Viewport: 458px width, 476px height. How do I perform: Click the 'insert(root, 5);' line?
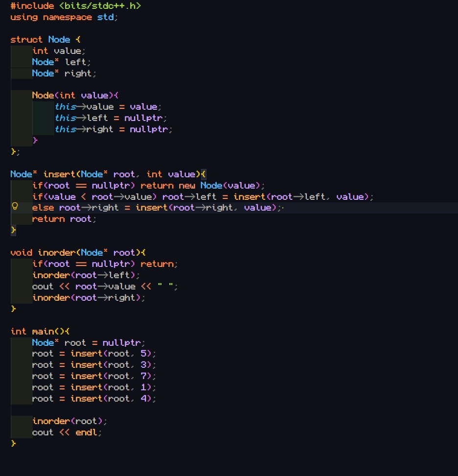[94, 354]
